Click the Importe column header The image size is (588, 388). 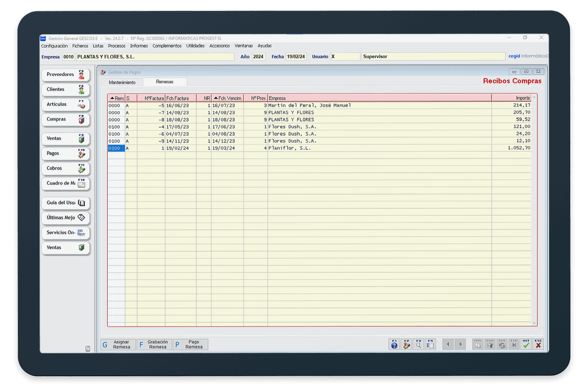pos(512,98)
